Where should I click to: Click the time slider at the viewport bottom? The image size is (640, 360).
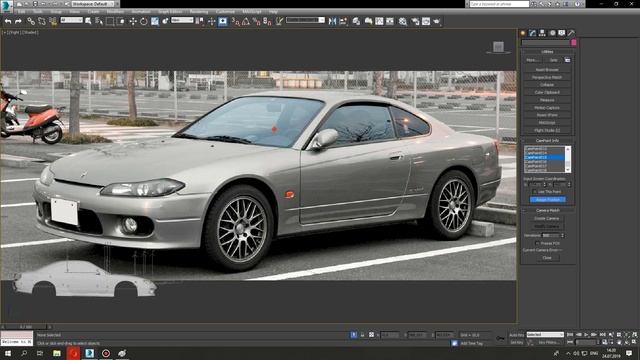click(x=26, y=327)
